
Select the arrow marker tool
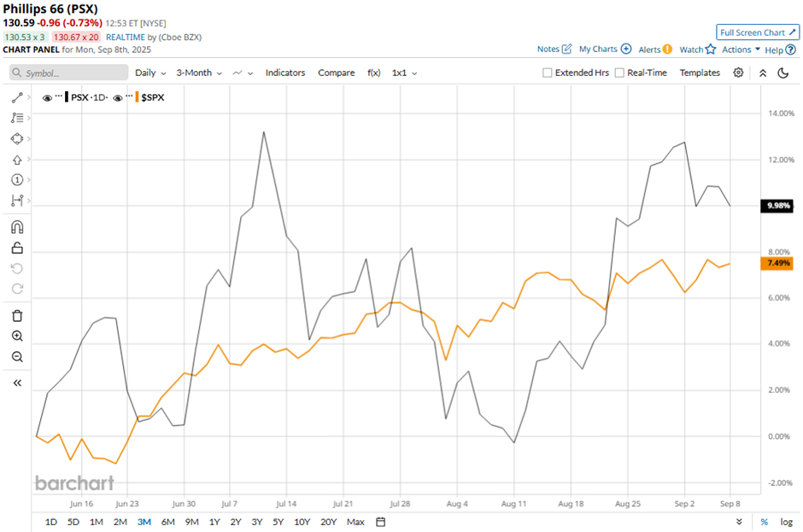tap(17, 160)
